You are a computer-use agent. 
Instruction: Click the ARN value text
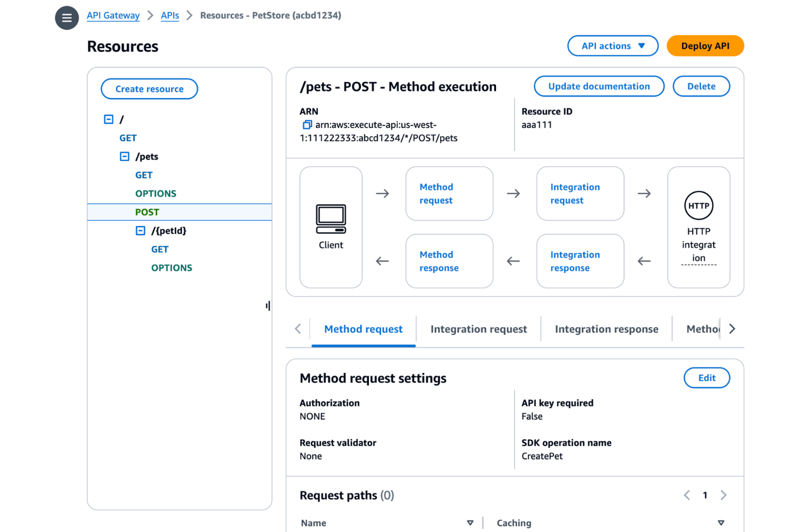click(379, 132)
